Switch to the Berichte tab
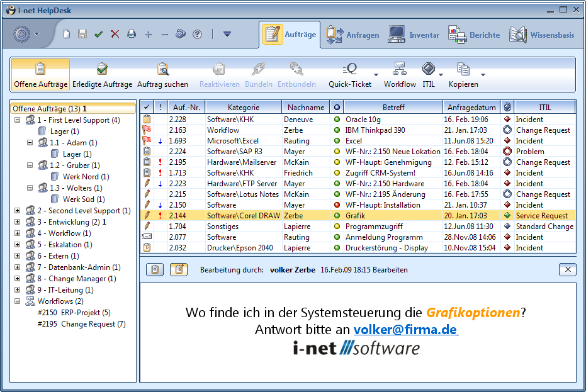 474,35
